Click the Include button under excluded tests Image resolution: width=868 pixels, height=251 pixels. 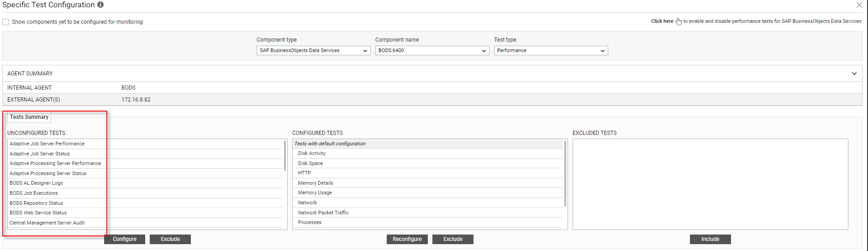pyautogui.click(x=710, y=239)
